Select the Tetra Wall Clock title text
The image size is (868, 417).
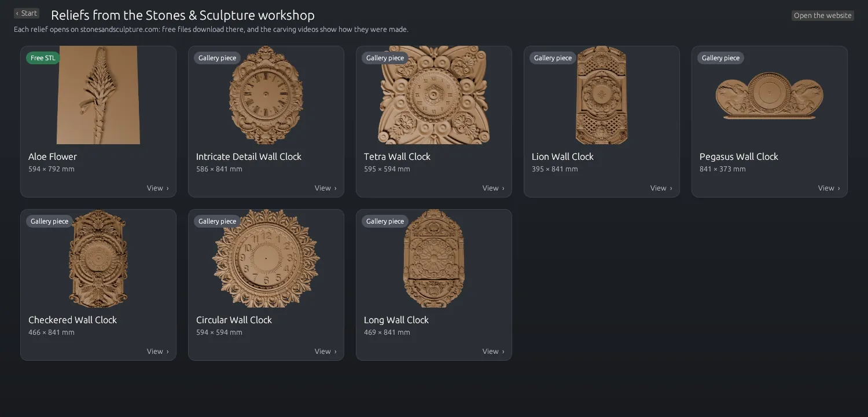click(397, 156)
